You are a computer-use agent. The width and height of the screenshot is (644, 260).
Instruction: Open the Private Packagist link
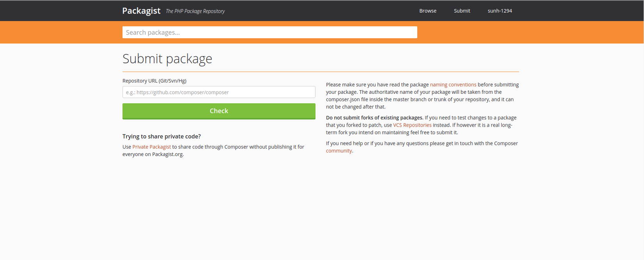click(x=151, y=147)
